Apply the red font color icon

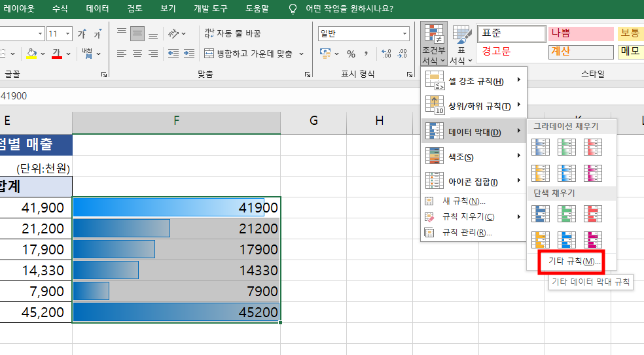coord(57,54)
